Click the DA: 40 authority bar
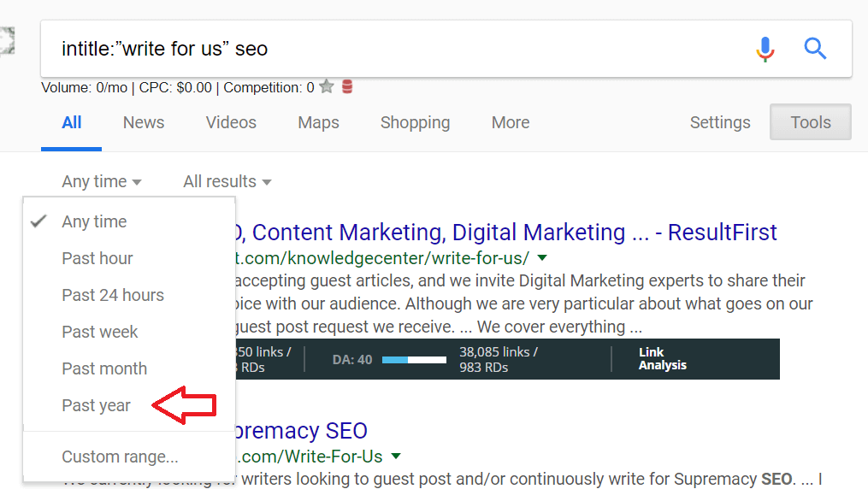868x495 pixels. [x=387, y=358]
